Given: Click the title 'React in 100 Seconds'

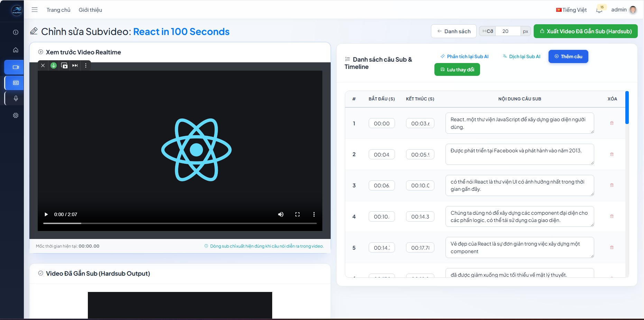Looking at the screenshot, I should coord(181,32).
